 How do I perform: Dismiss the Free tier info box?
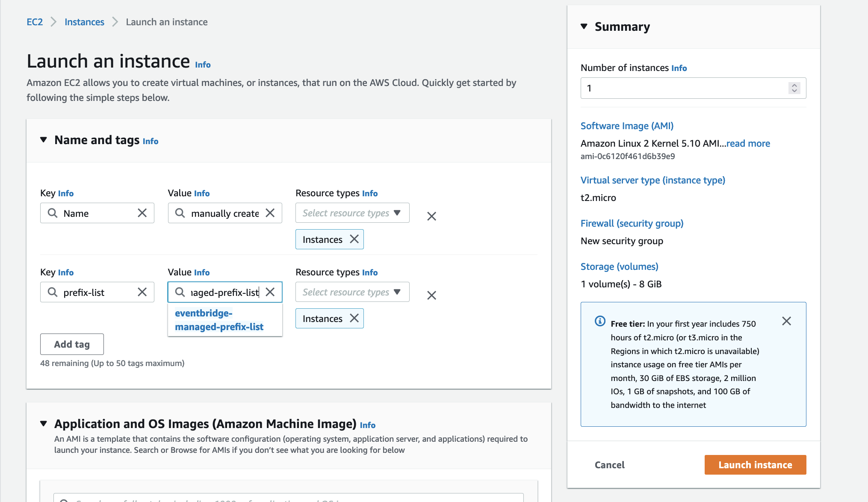pos(786,321)
